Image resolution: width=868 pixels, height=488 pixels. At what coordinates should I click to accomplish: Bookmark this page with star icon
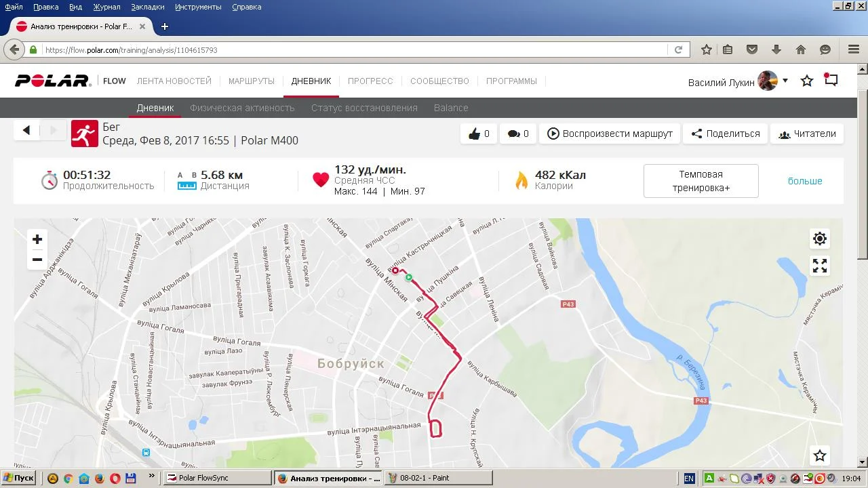click(707, 49)
